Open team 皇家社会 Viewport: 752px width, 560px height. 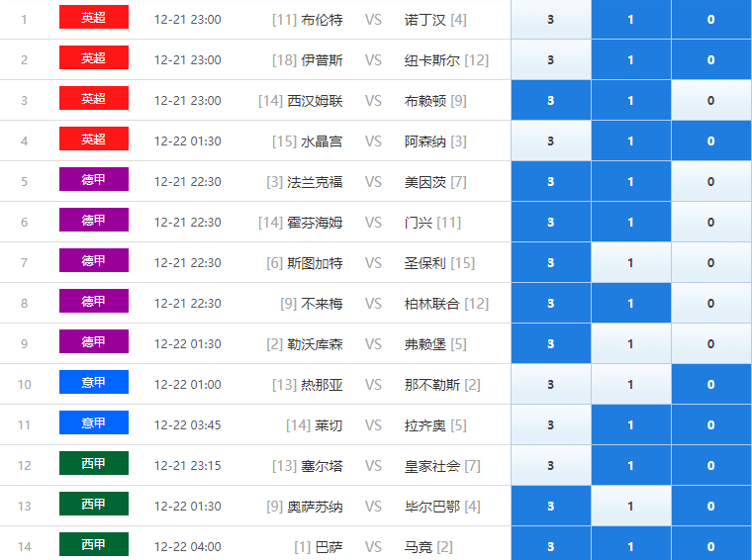pos(432,466)
